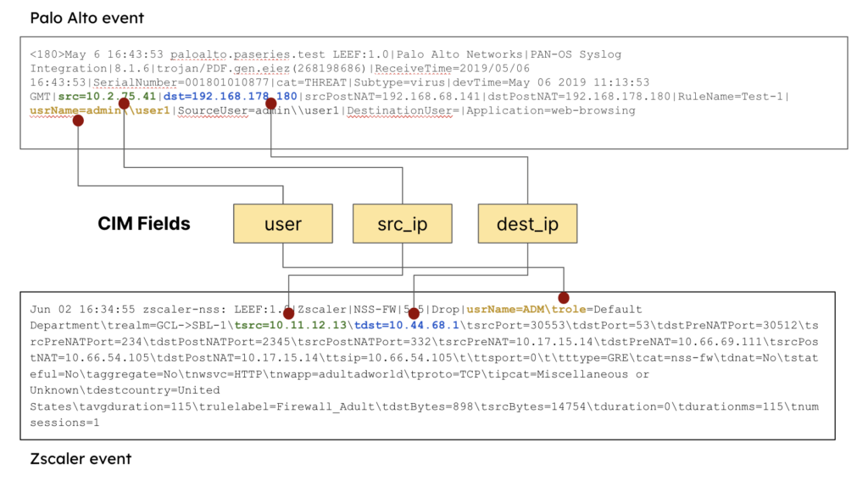Click "SerialNumber=001801010877" text
The image size is (868, 481).
click(181, 82)
